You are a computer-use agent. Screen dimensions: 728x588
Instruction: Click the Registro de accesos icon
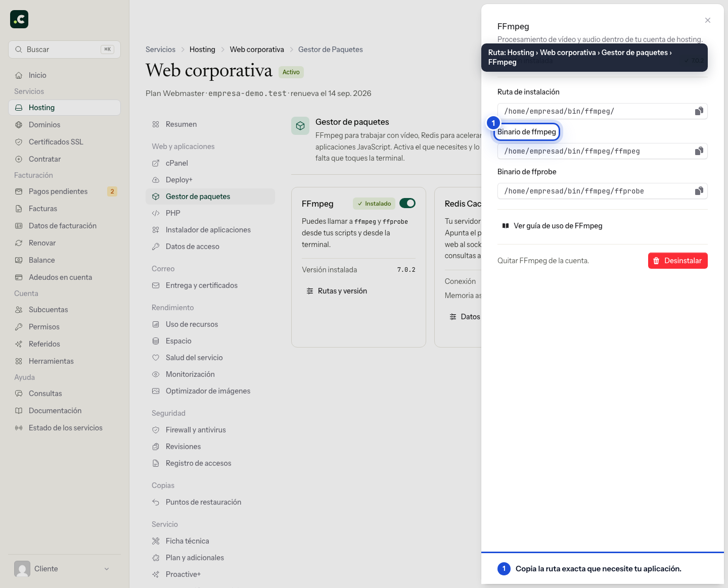click(x=156, y=463)
